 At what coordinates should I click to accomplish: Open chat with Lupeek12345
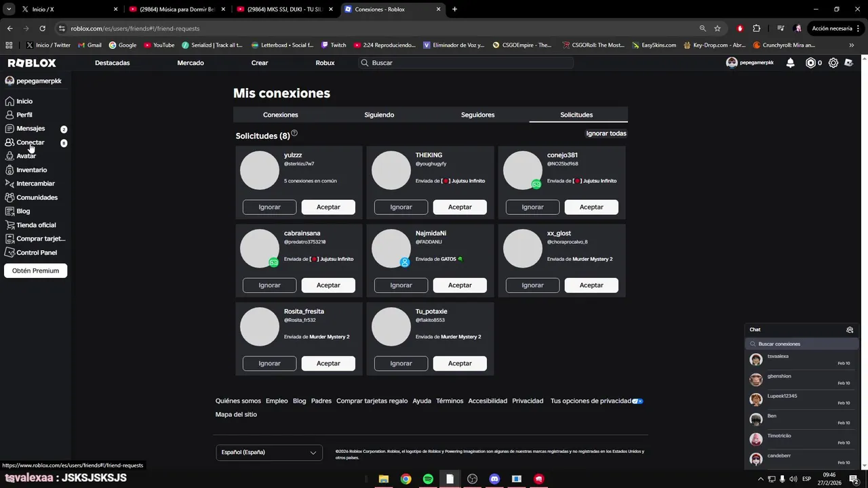(800, 399)
